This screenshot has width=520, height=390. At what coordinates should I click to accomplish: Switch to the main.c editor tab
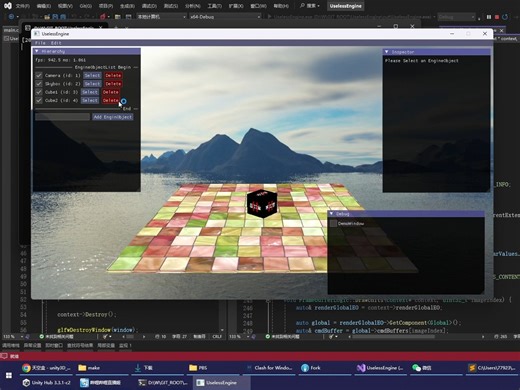pyautogui.click(x=11, y=30)
